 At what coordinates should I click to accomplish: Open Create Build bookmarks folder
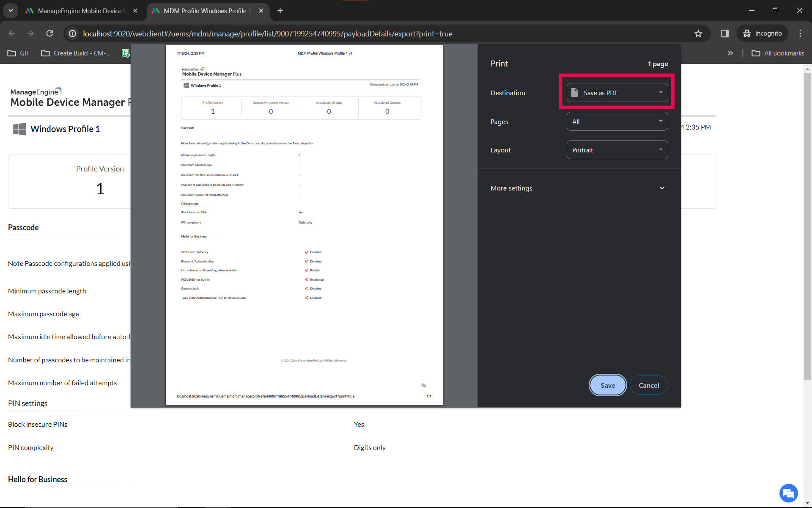coord(76,53)
